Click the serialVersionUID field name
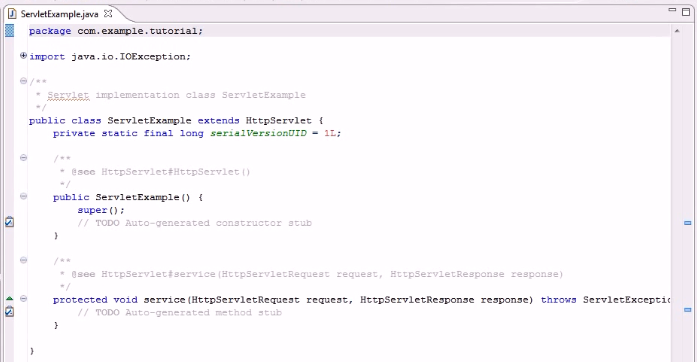 click(x=258, y=133)
